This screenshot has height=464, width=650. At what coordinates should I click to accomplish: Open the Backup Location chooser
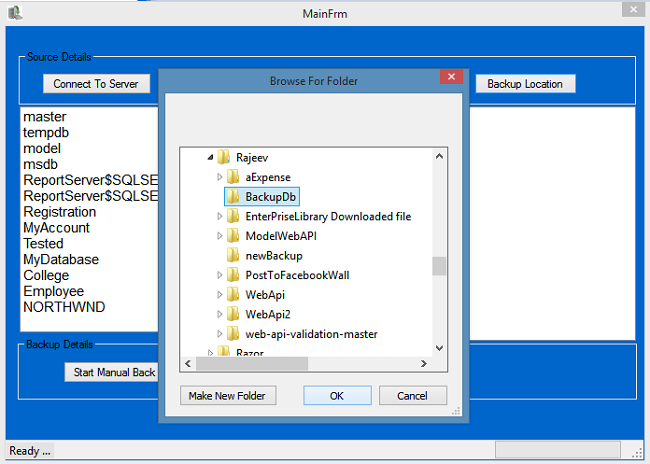click(x=525, y=84)
